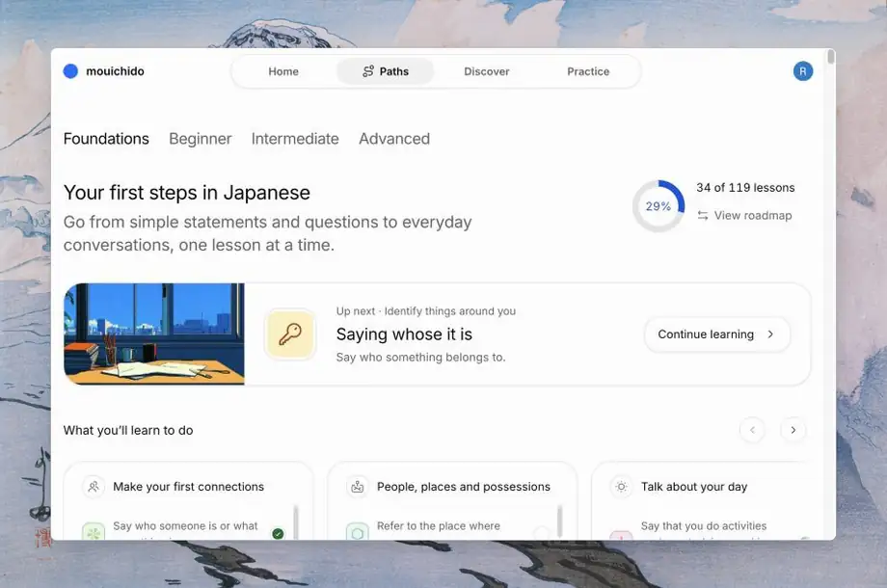Select the Intermediate level tab
887x588 pixels.
click(295, 139)
